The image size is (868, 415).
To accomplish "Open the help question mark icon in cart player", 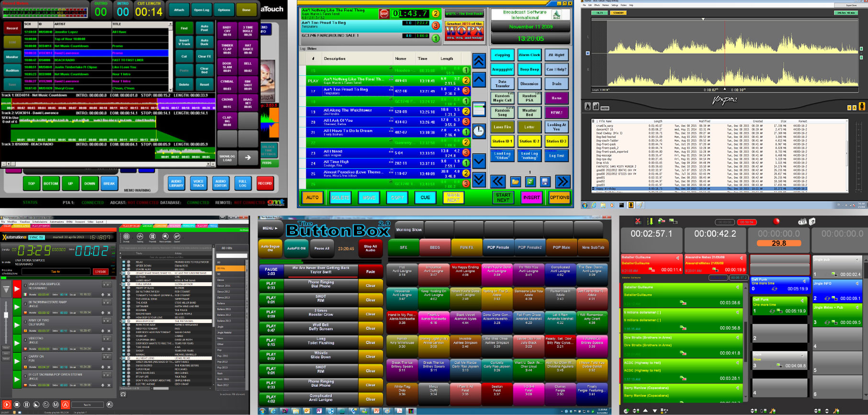I will pyautogui.click(x=812, y=221).
